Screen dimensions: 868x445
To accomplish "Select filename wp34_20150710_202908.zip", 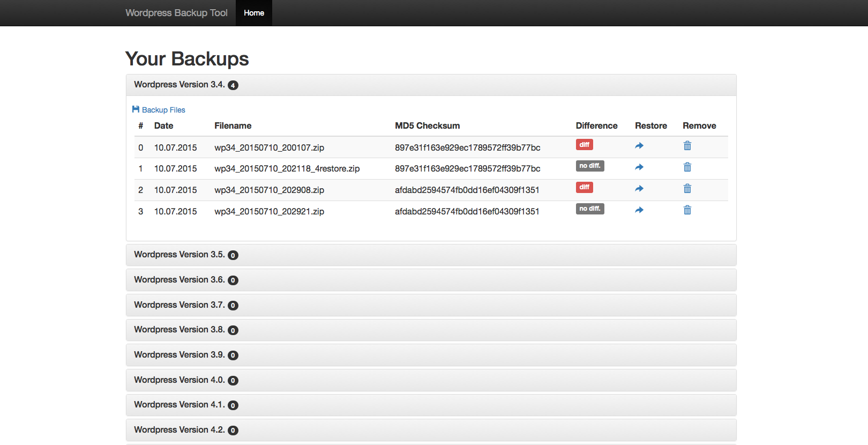I will click(269, 190).
